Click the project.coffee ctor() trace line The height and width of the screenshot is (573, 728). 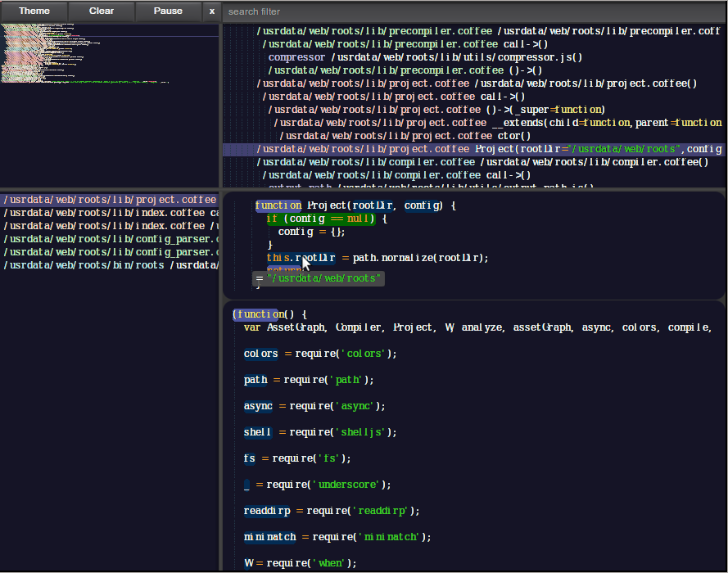(x=405, y=136)
